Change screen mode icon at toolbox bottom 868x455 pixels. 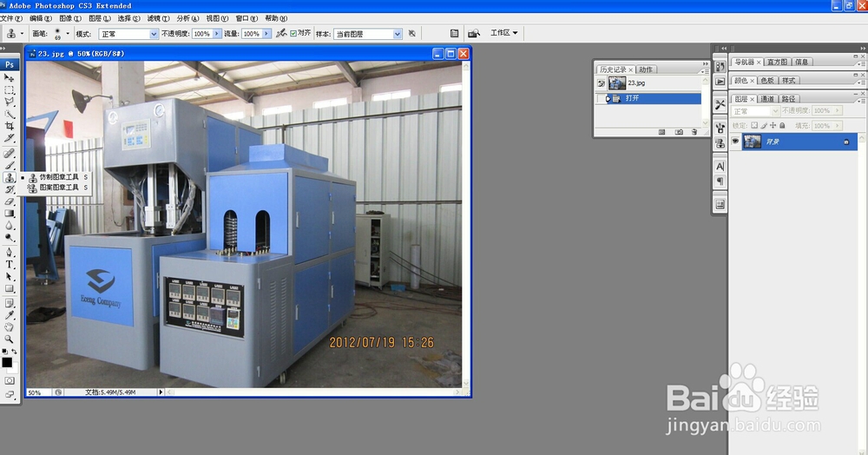click(x=10, y=395)
